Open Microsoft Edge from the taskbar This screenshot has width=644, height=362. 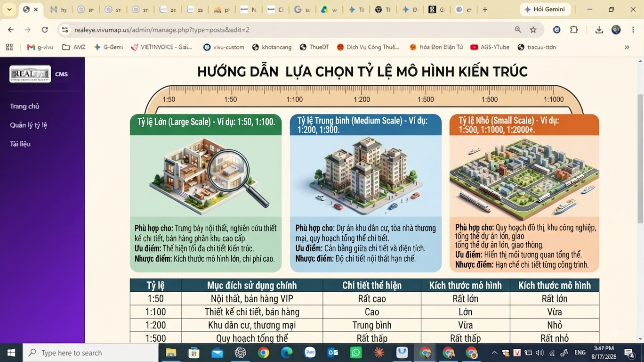pyautogui.click(x=287, y=353)
